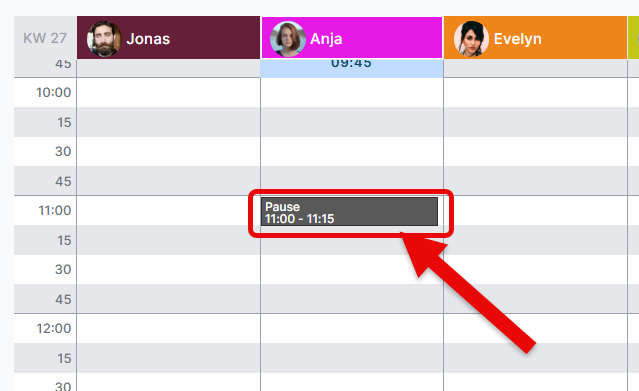This screenshot has width=639, height=391.
Task: Click Jonas's profile avatar
Action: pyautogui.click(x=104, y=39)
